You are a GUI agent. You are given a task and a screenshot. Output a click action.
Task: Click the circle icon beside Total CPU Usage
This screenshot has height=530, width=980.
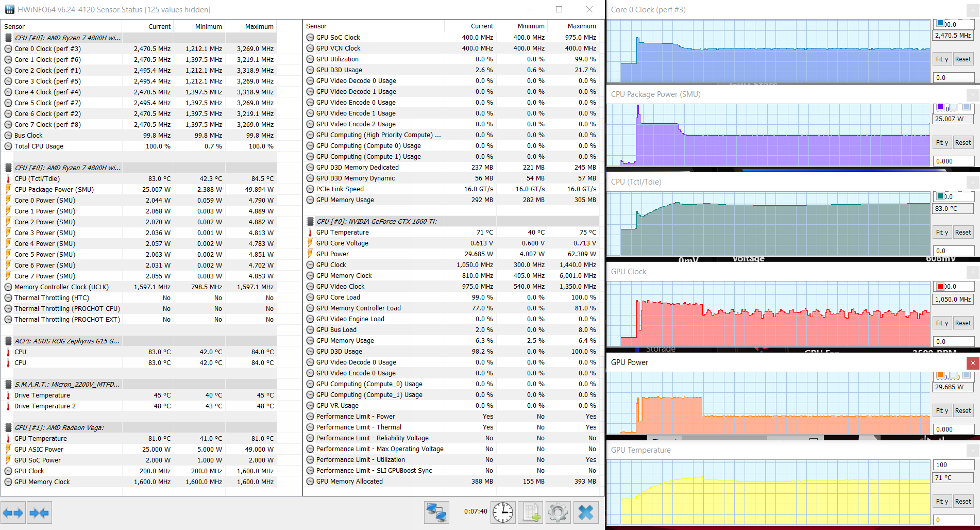pos(8,146)
